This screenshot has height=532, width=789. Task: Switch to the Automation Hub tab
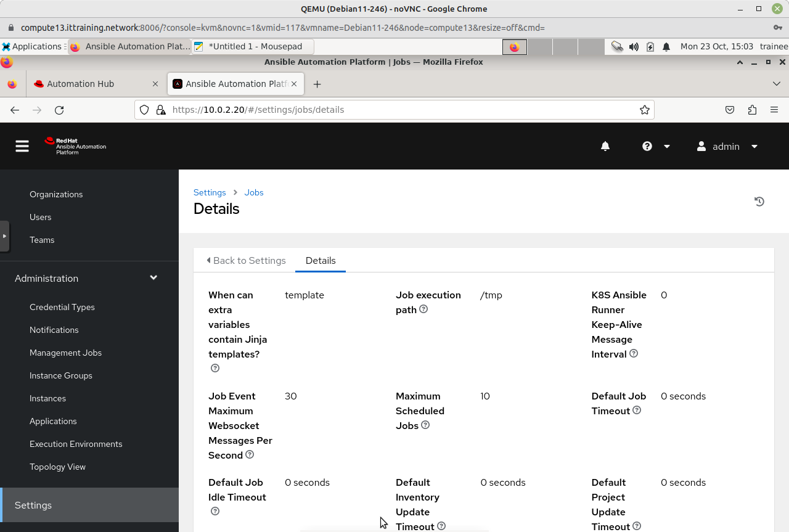[x=96, y=84]
